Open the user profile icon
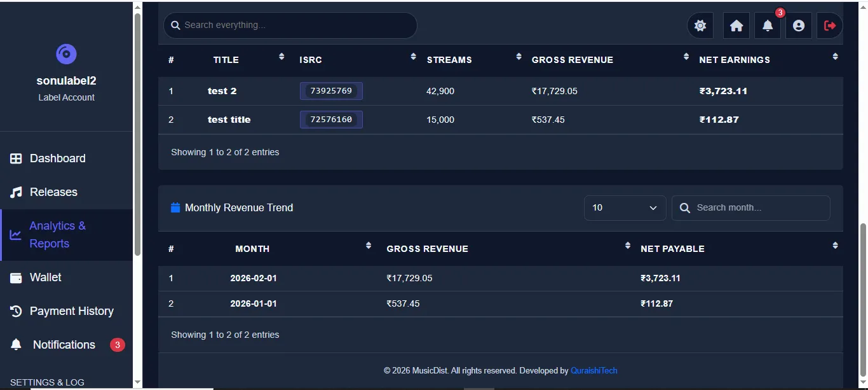The image size is (868, 390). pyautogui.click(x=799, y=25)
